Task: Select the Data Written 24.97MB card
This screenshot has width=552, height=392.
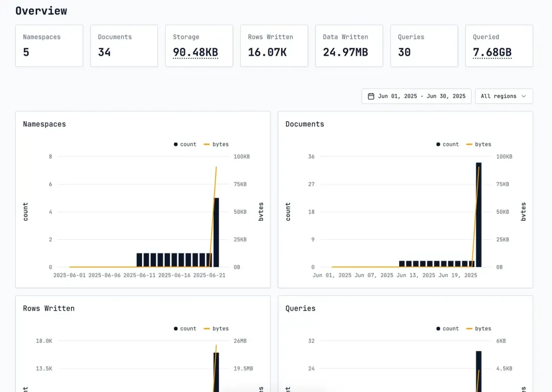Action: (x=349, y=46)
